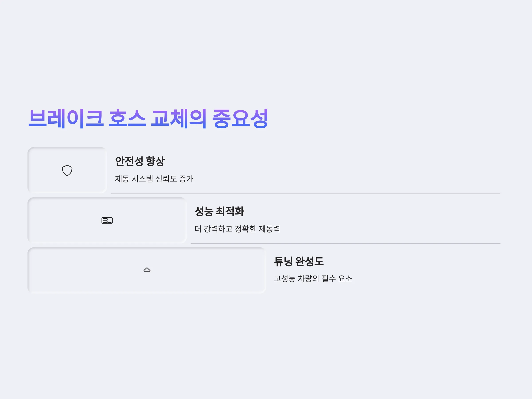
Task: Select the widest card panel beside 튜닝 완성도
Action: coord(147,270)
